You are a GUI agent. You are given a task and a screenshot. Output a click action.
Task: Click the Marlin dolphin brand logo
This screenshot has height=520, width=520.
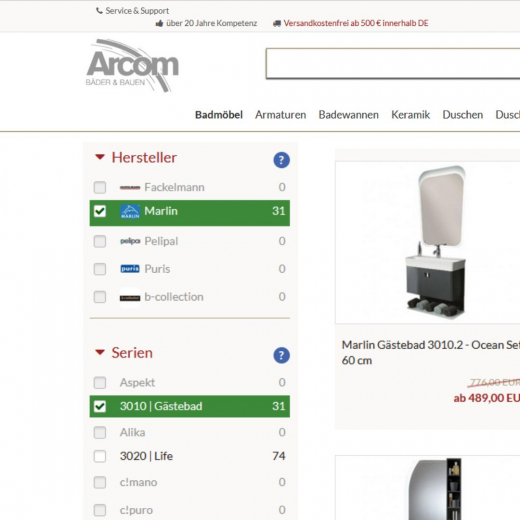click(130, 212)
